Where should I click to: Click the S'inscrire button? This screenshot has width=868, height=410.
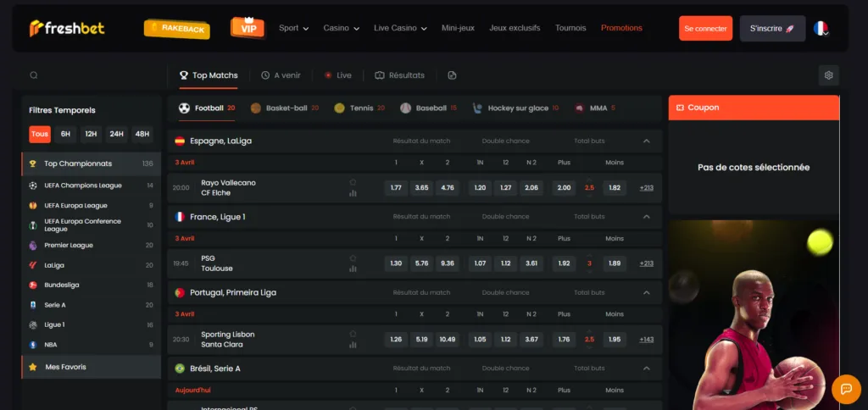tap(772, 28)
